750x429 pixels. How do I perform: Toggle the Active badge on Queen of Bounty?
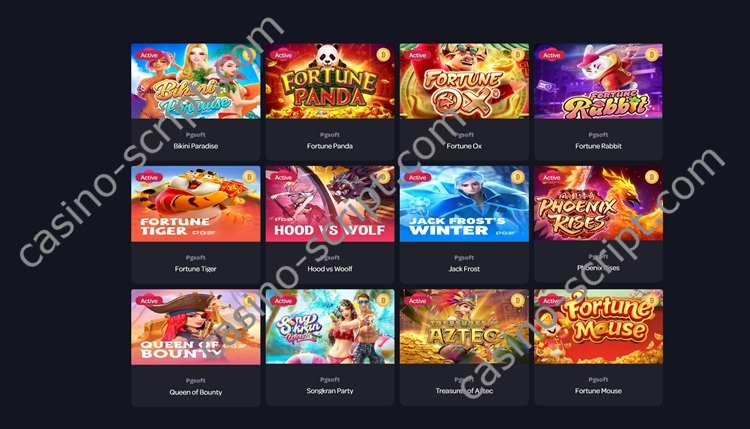pyautogui.click(x=149, y=301)
